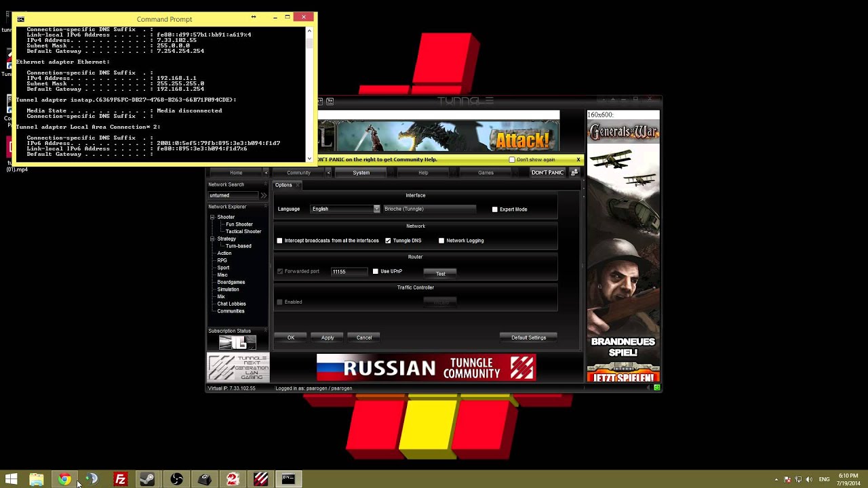Select Fun Shooter in Network Explorer
Viewport: 868px width, 488px height.
point(239,224)
